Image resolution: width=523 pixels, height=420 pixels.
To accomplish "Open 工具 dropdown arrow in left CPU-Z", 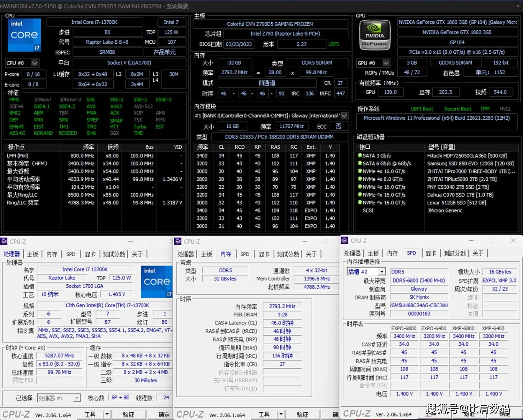I will click(107, 414).
